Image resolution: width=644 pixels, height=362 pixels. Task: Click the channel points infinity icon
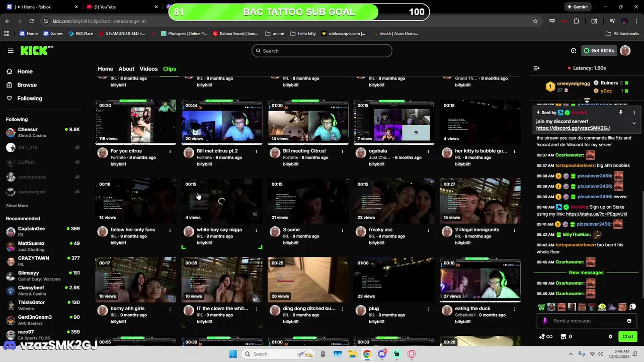(546, 337)
